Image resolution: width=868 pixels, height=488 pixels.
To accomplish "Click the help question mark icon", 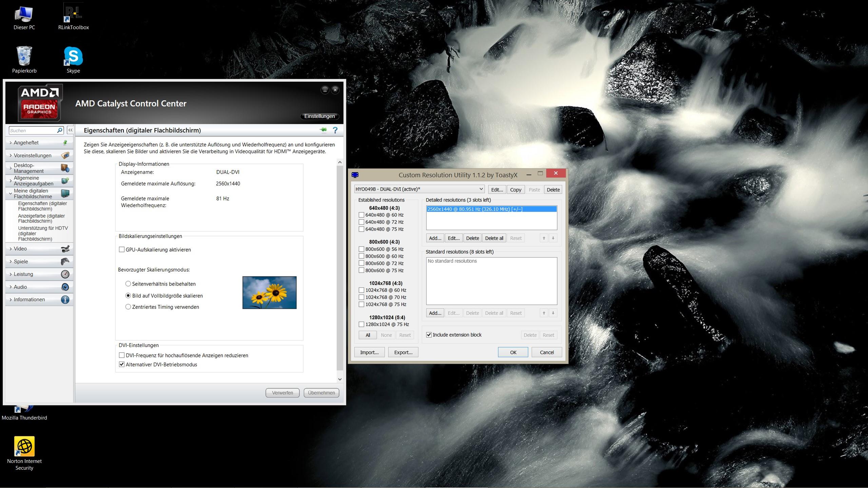I will click(335, 130).
